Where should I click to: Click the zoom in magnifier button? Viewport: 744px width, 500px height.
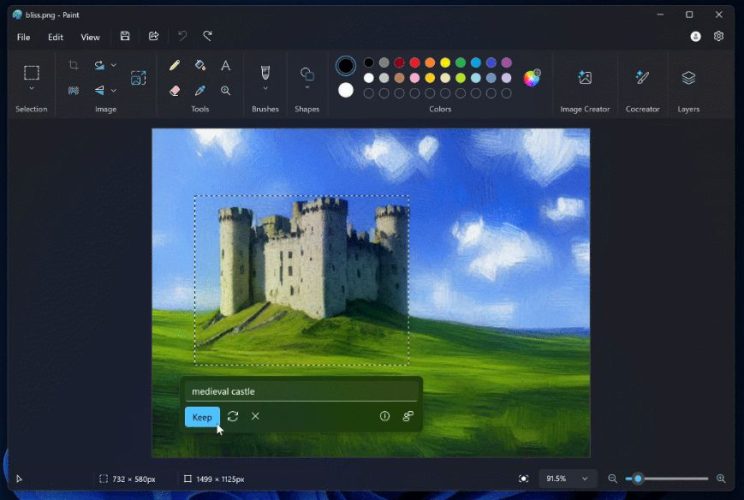click(721, 479)
